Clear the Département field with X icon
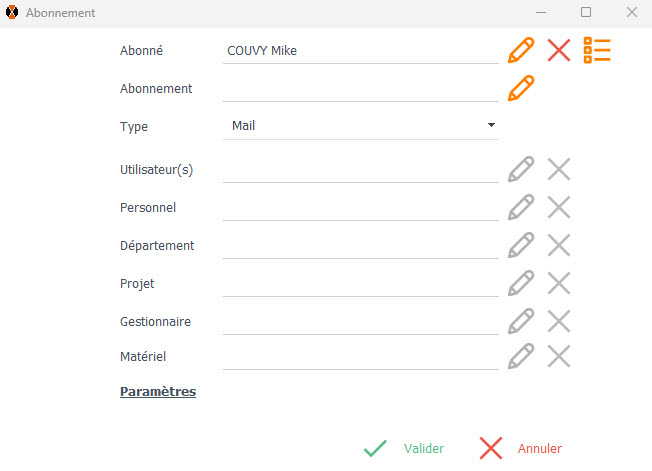The image size is (652, 471). coord(559,245)
